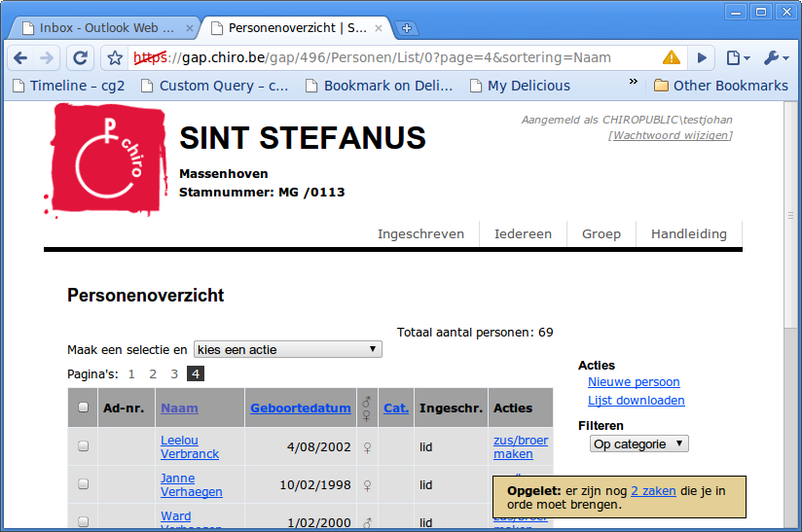802x532 pixels.
Task: Open the Ingeschreven menu item
Action: click(x=420, y=234)
